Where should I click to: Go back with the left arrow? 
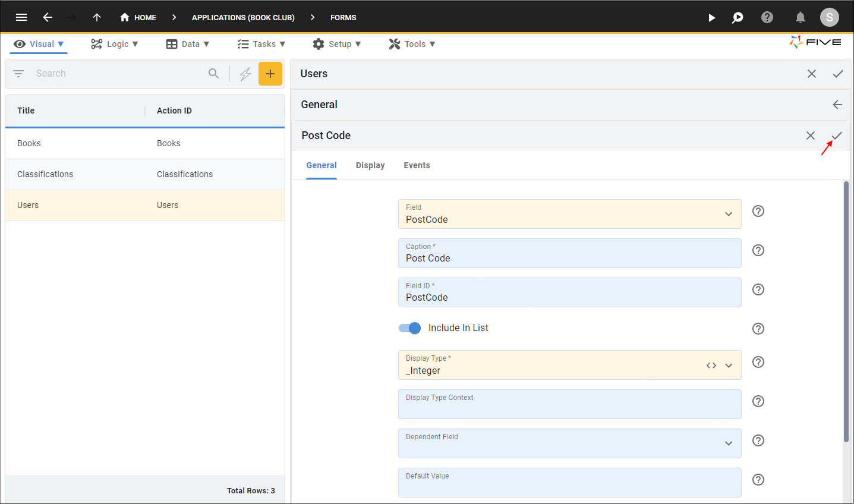(48, 17)
